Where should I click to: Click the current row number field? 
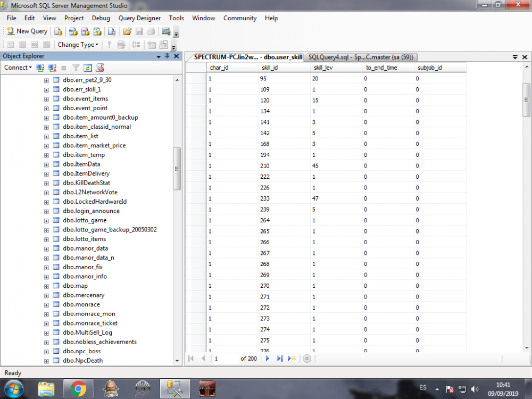[225, 359]
